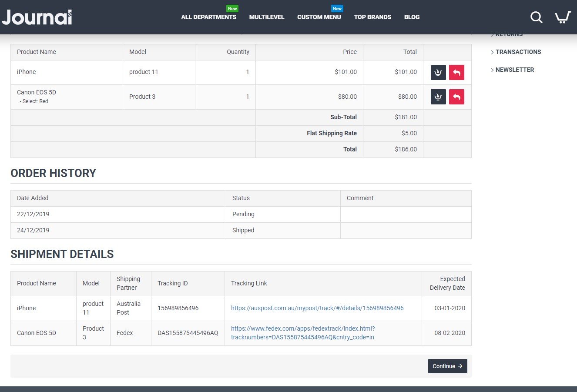Open the All Departments dropdown

tap(208, 17)
